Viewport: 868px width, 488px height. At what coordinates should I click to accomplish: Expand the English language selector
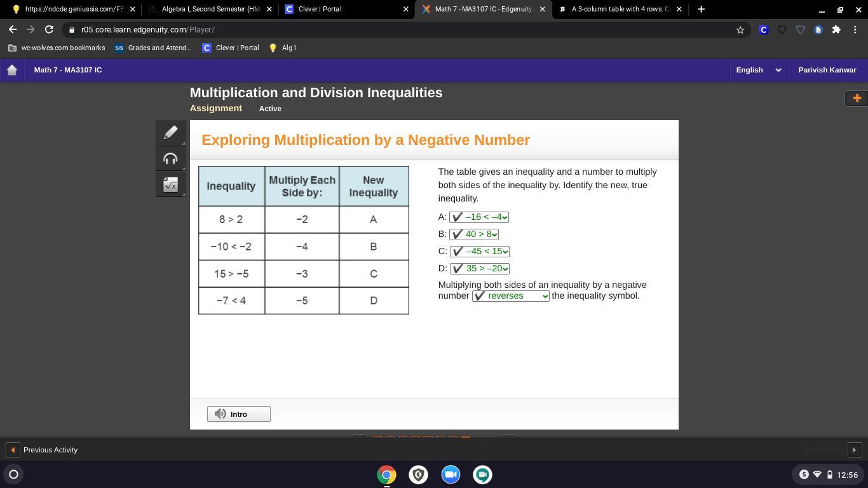coord(758,70)
